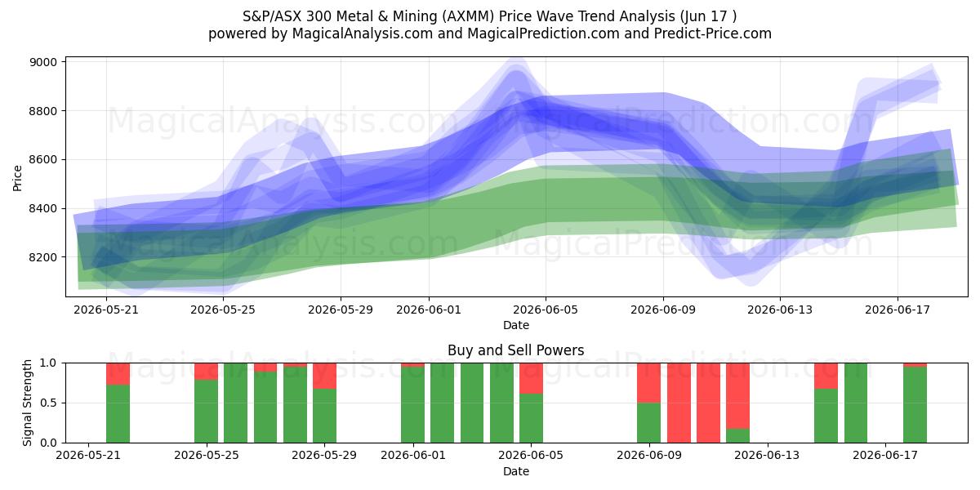This screenshot has width=980, height=490.
Task: Click the 'Signal Strength' y-axis label
Action: tap(28, 403)
